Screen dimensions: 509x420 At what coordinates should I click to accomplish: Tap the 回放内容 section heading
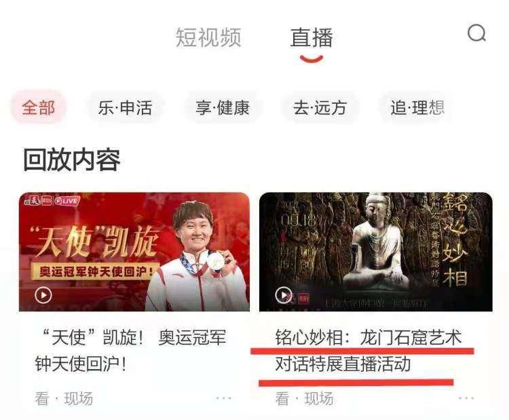[72, 159]
